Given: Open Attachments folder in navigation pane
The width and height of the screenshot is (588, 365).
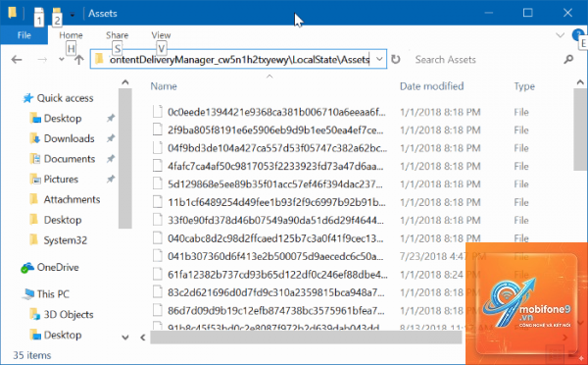Looking at the screenshot, I should coord(72,200).
